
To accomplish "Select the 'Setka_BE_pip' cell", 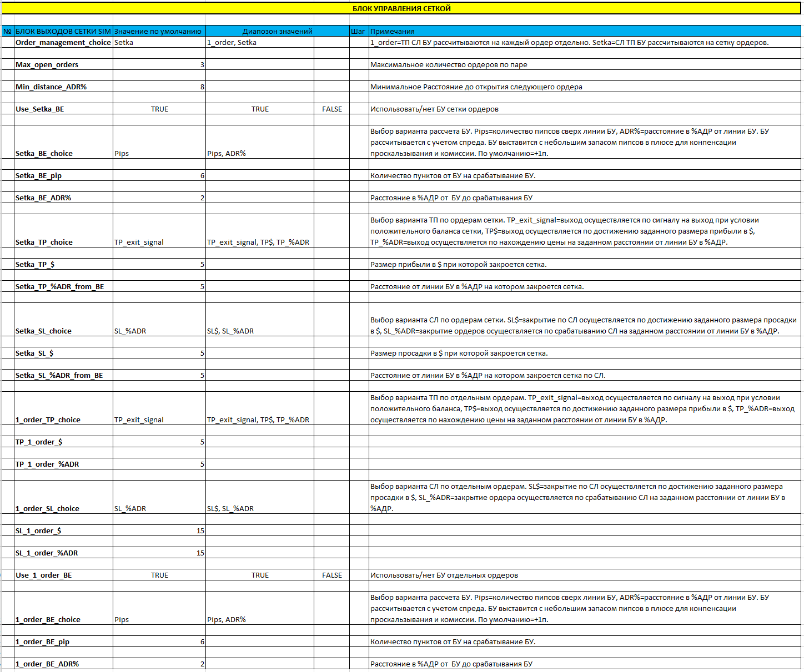I will [63, 175].
